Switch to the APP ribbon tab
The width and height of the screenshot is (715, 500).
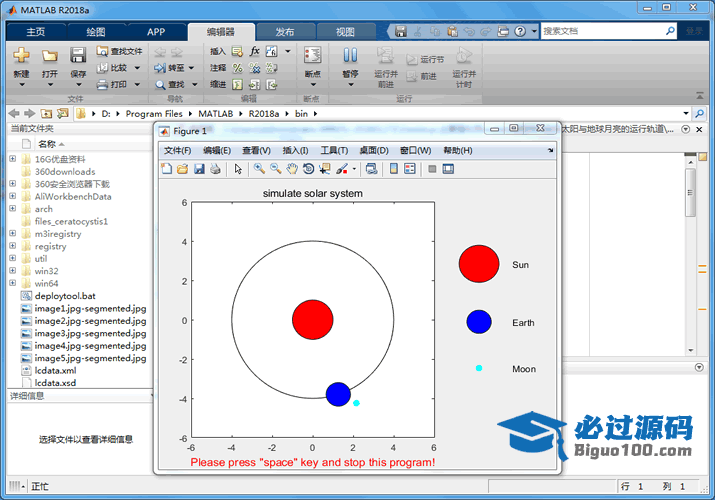156,32
